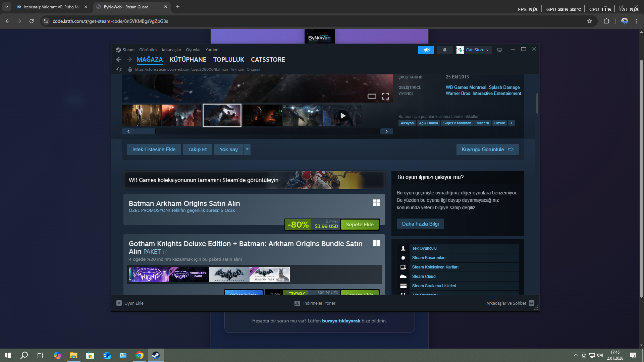644x362 pixels.
Task: Select the first screenshot thumbnail
Action: point(142,116)
